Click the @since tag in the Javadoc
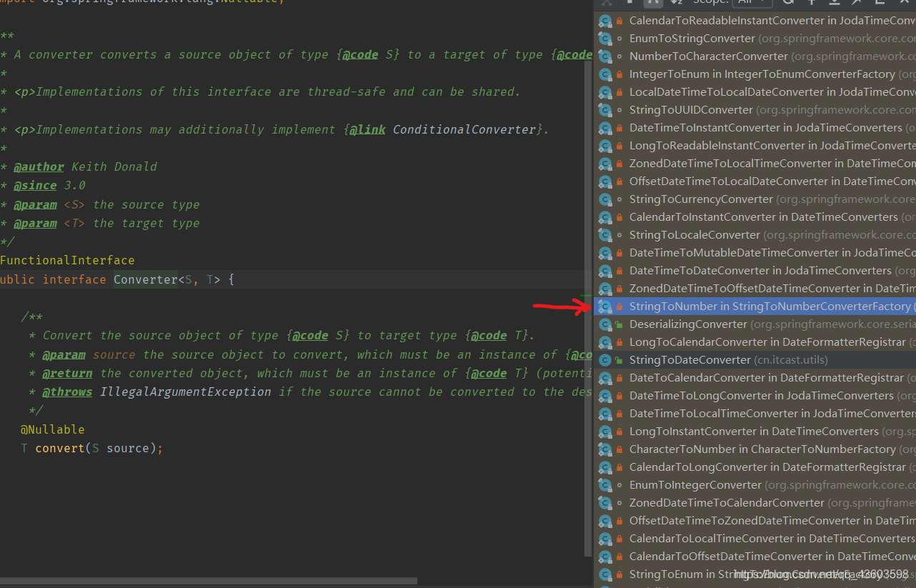This screenshot has width=916, height=588. click(x=36, y=185)
